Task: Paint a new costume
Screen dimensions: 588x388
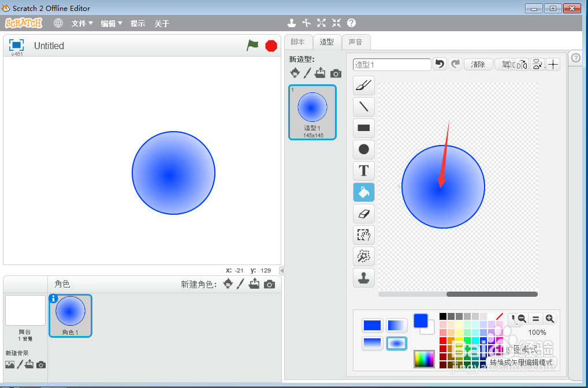Action: 307,73
